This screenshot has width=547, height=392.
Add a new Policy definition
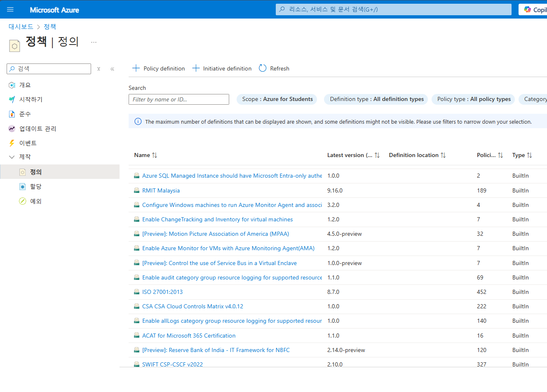(x=158, y=68)
